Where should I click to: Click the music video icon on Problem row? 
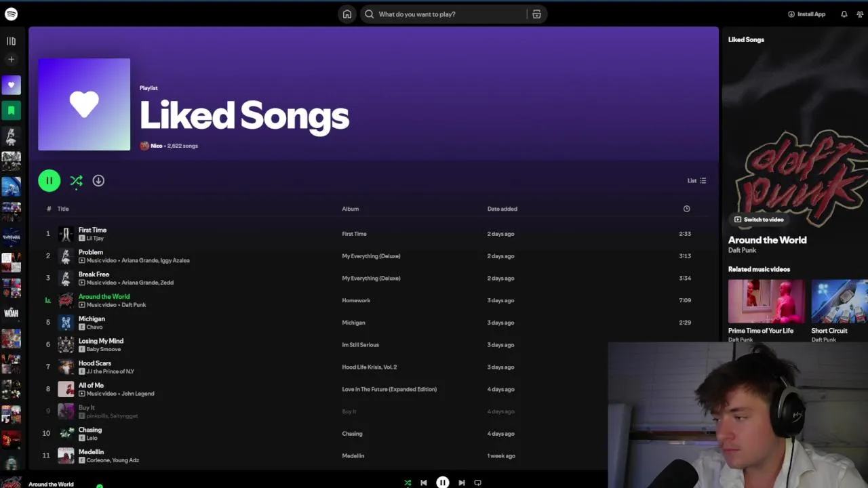coord(82,260)
